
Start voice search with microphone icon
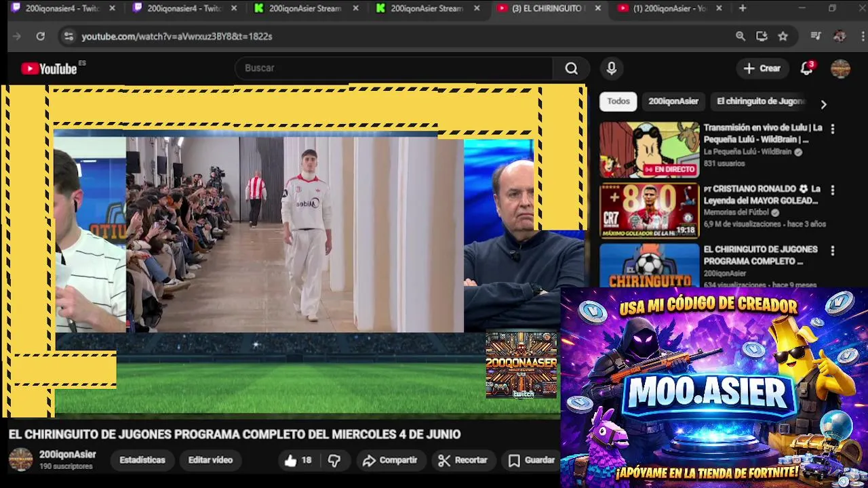coord(612,68)
